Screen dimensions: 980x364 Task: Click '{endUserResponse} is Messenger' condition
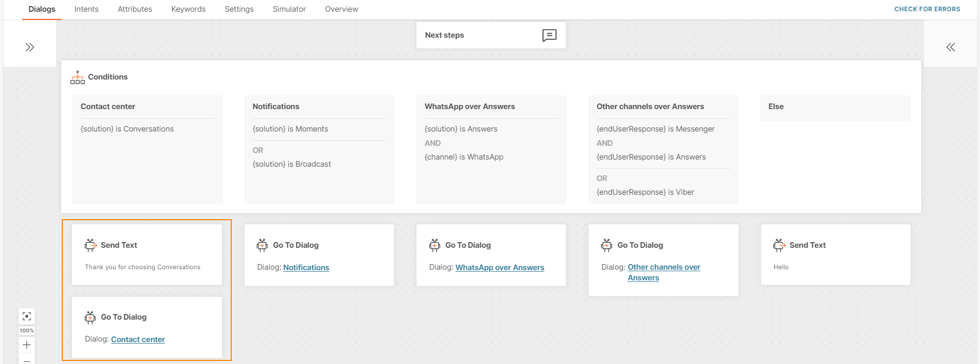click(655, 129)
